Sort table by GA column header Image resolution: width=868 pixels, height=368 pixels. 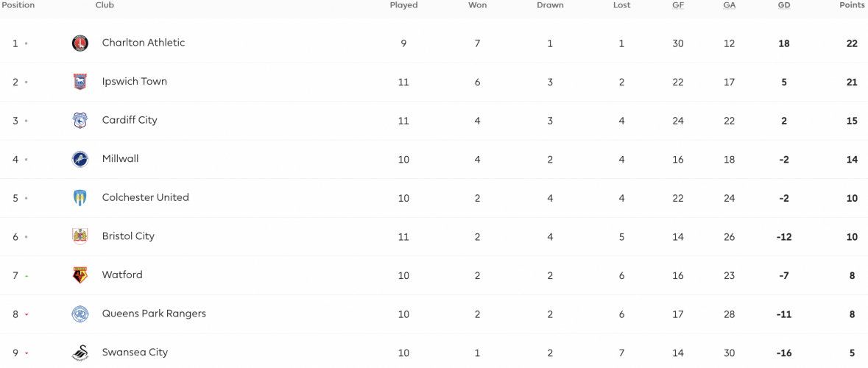(x=729, y=5)
